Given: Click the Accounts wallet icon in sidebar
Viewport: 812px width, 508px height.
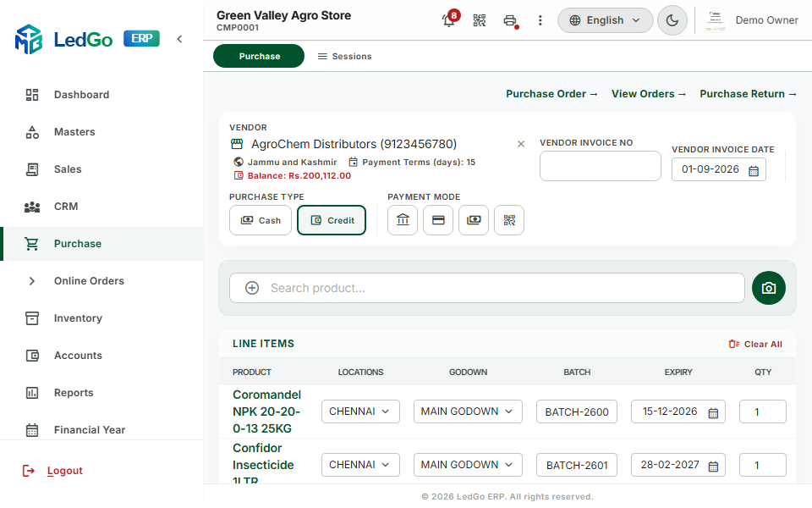Looking at the screenshot, I should 32,356.
